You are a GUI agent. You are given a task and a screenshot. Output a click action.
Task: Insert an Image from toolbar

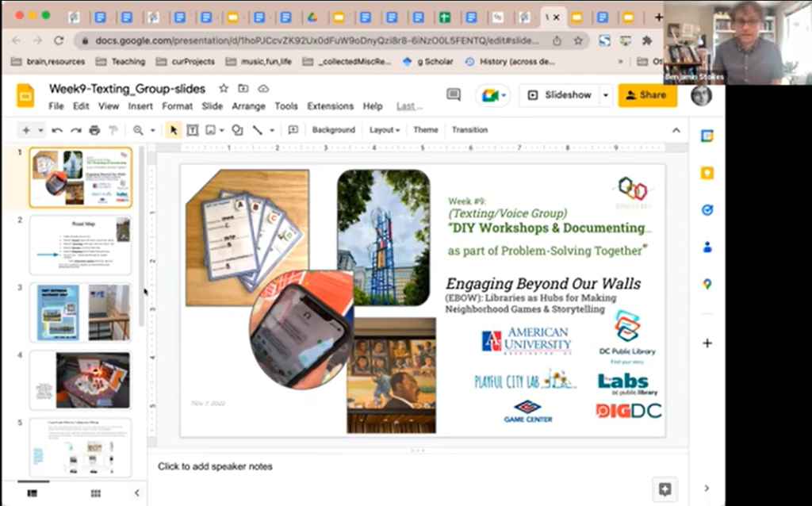[x=210, y=131]
